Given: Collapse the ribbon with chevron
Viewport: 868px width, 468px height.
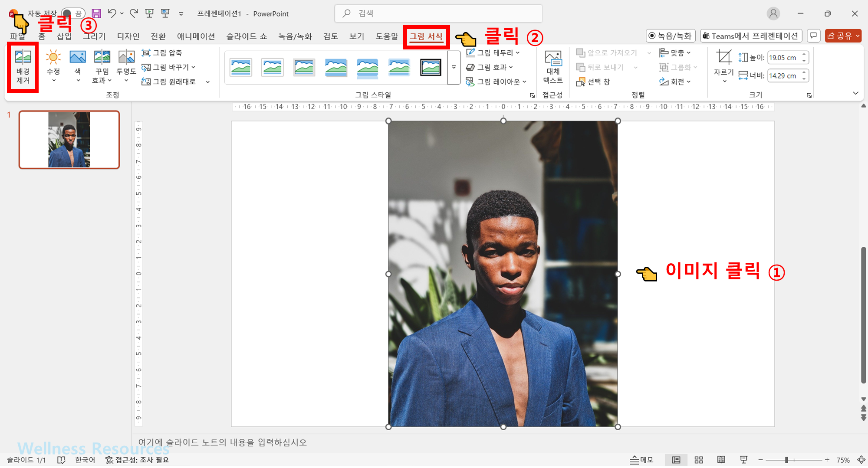Looking at the screenshot, I should 855,93.
